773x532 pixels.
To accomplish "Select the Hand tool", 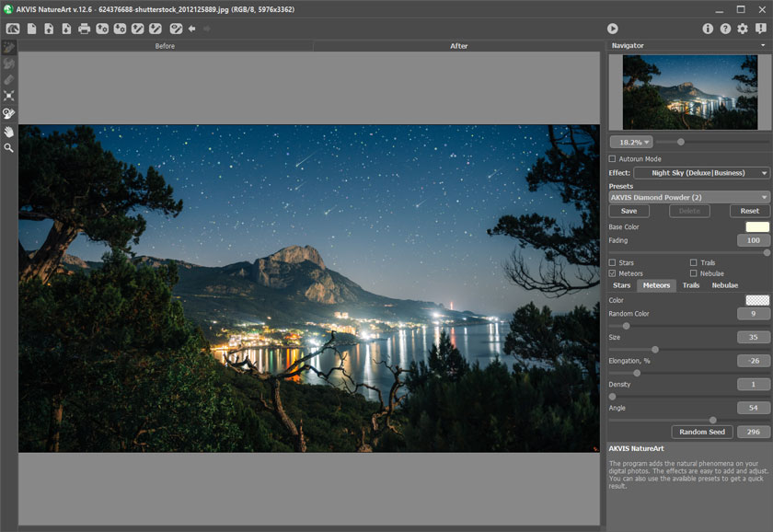I will 9,132.
